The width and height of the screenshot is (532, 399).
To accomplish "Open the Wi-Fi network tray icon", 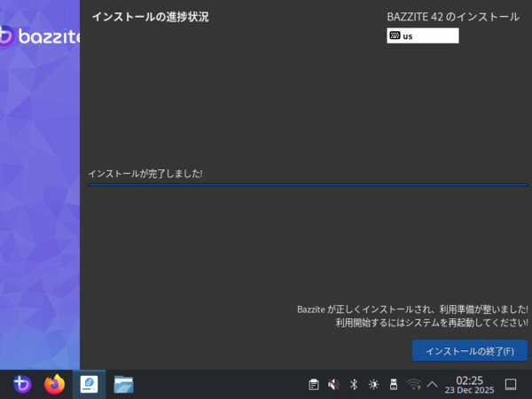I will pos(413,385).
